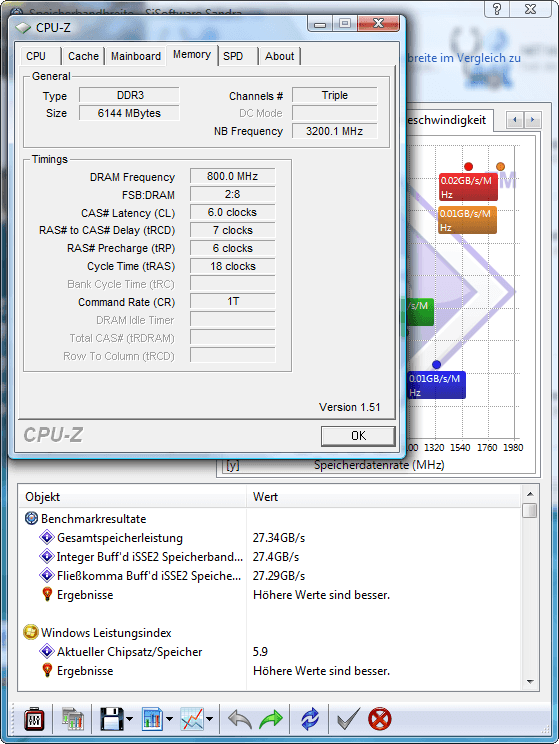The width and height of the screenshot is (559, 744).
Task: Select the Memory tab
Action: pos(192,55)
